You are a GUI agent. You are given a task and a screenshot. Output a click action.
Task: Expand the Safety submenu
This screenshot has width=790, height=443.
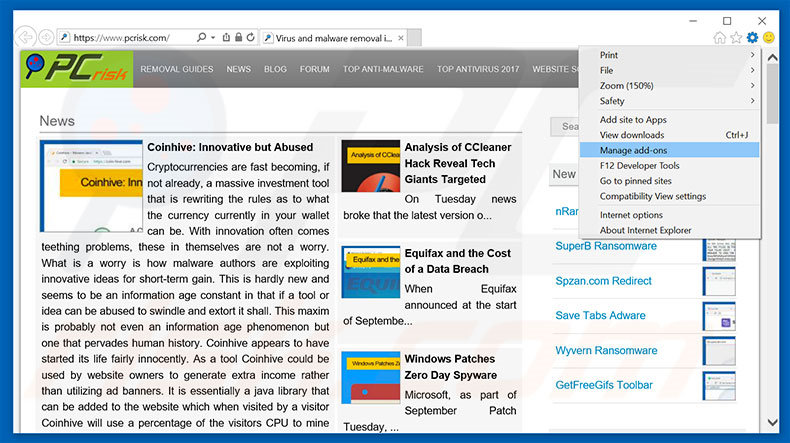coord(669,101)
